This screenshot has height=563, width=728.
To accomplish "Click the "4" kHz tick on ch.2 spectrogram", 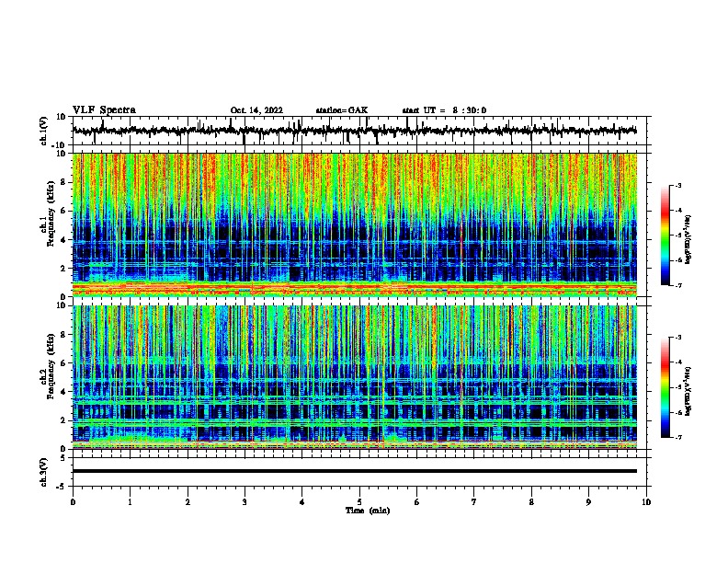I will [64, 392].
